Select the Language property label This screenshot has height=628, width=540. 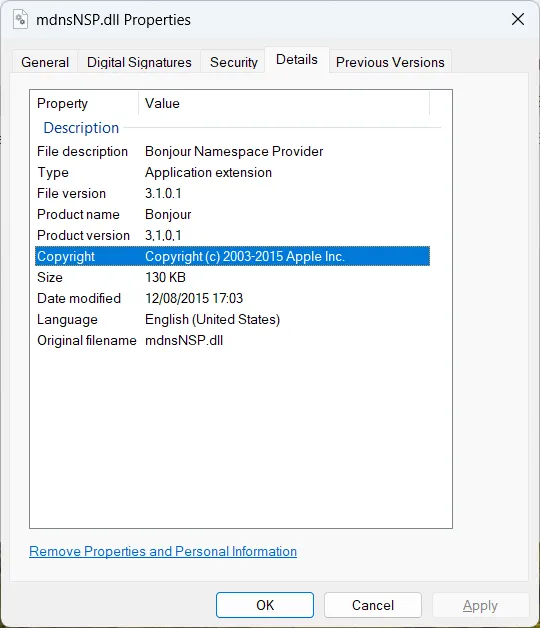coord(67,320)
